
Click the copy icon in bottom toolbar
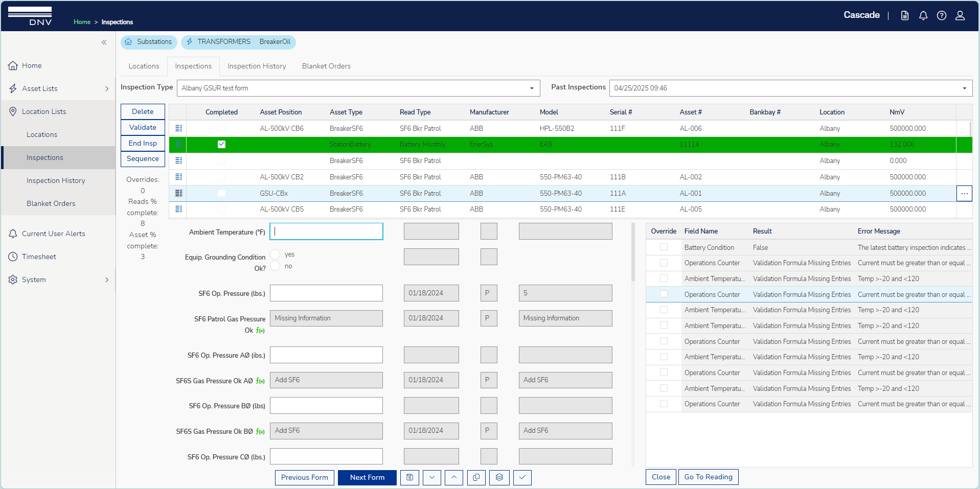[x=476, y=477]
